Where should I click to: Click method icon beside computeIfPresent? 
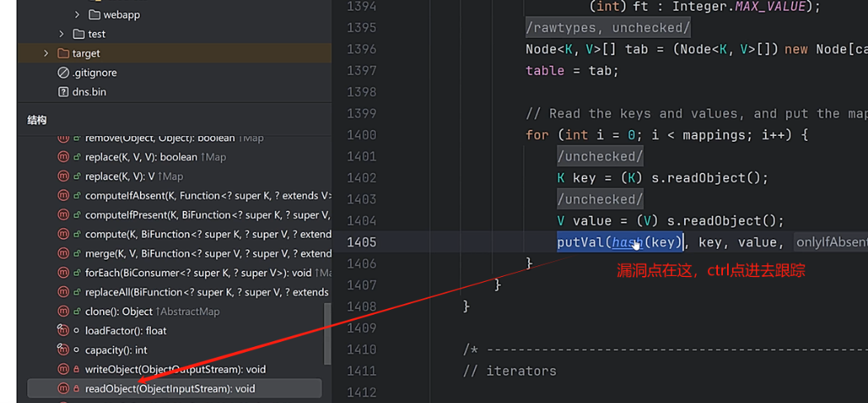63,215
